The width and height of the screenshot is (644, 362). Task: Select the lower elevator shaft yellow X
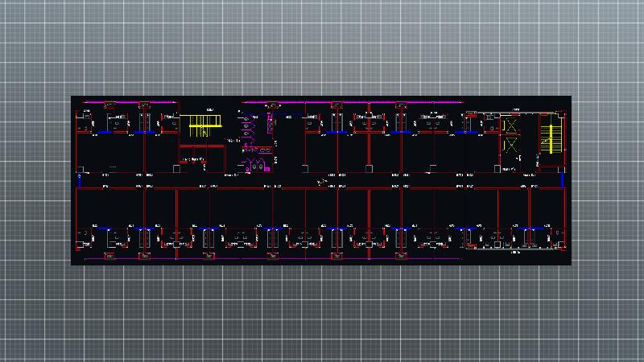click(x=510, y=146)
